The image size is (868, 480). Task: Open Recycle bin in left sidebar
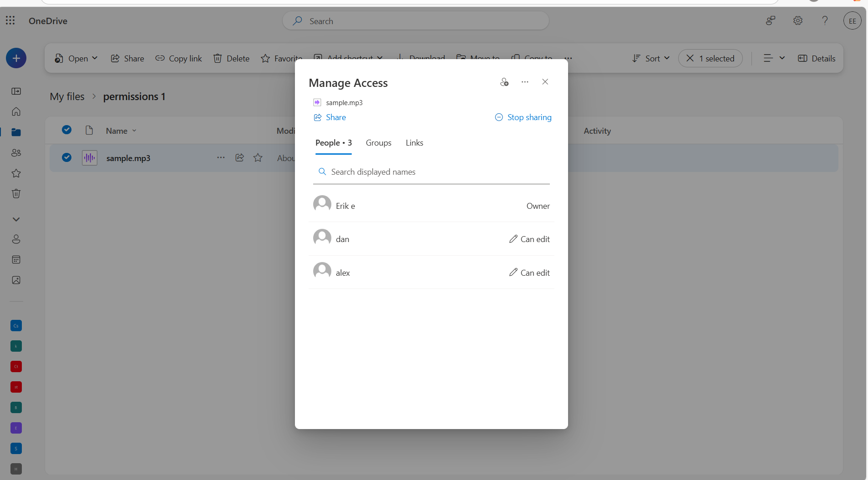tap(16, 194)
